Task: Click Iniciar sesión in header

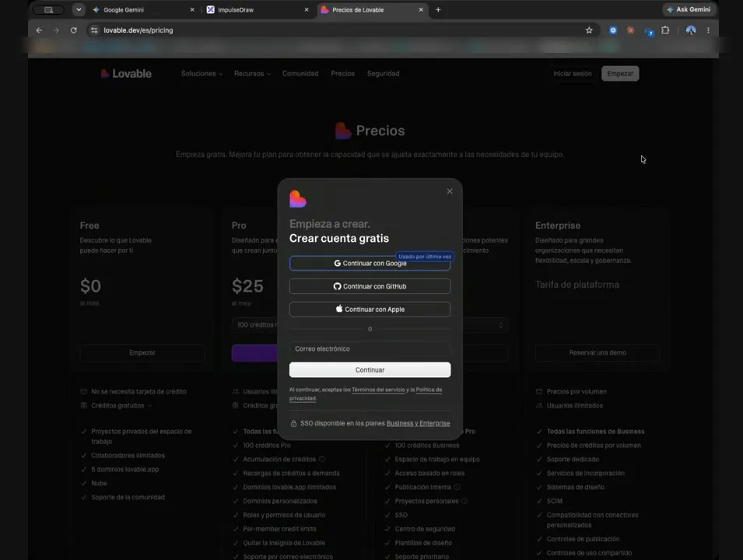Action: tap(572, 73)
